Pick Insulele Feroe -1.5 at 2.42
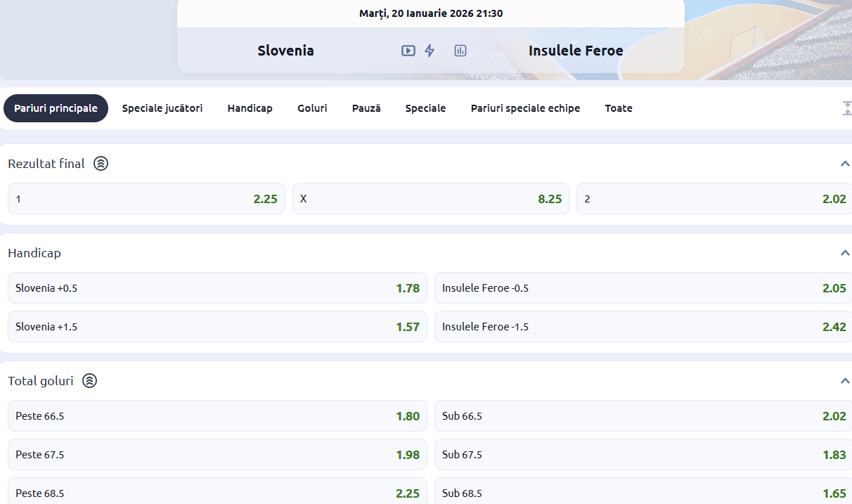852x504 pixels. tap(643, 326)
